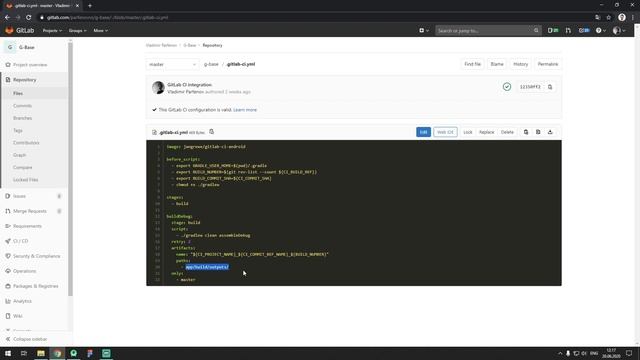Click the Delete button
This screenshot has width=640, height=360.
(x=507, y=132)
